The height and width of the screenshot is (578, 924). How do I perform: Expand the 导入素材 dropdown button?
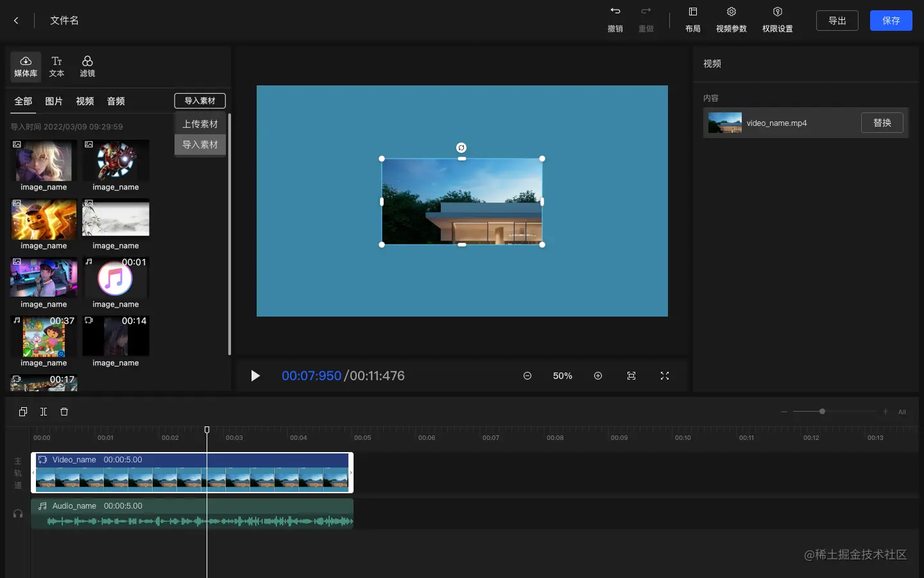pos(200,101)
